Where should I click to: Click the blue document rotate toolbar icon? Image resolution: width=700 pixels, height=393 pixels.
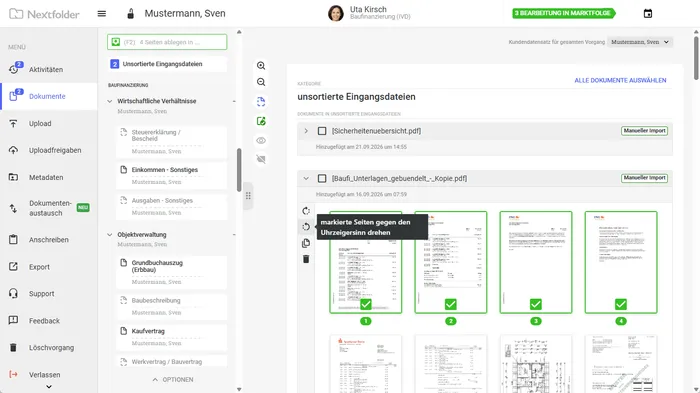(261, 102)
